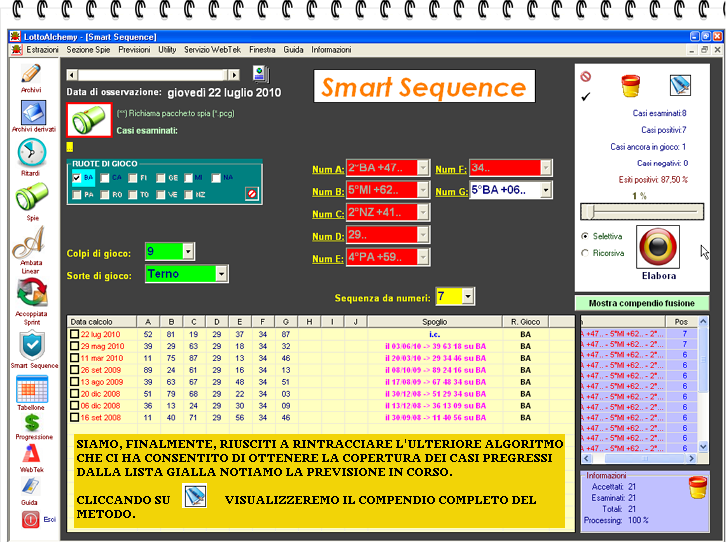Image resolution: width=726 pixels, height=542 pixels.
Task: Expand the Num F dropdown
Action: coord(545,168)
